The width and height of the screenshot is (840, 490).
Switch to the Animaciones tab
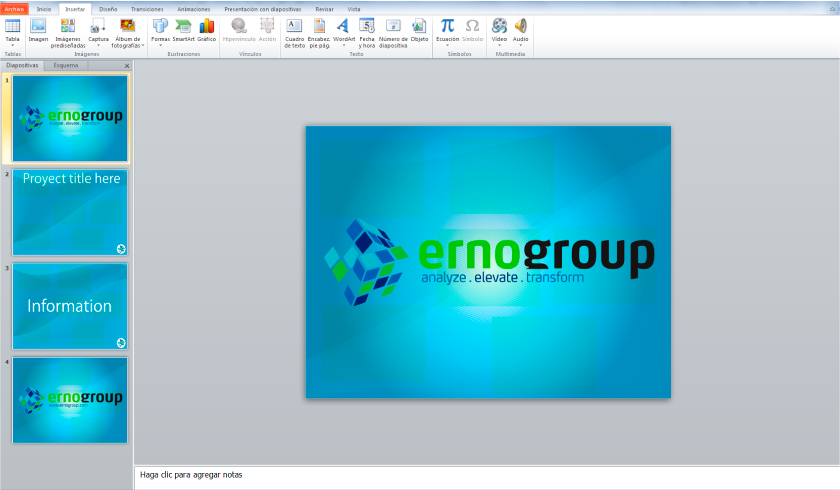click(194, 9)
